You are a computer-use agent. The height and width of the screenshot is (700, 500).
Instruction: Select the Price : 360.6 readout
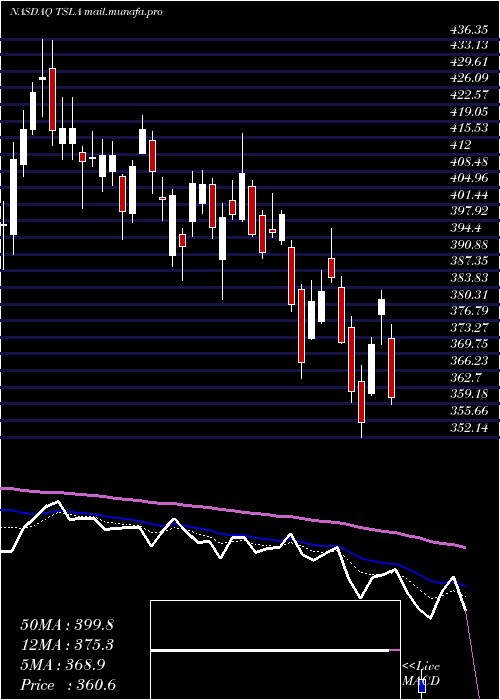click(68, 685)
